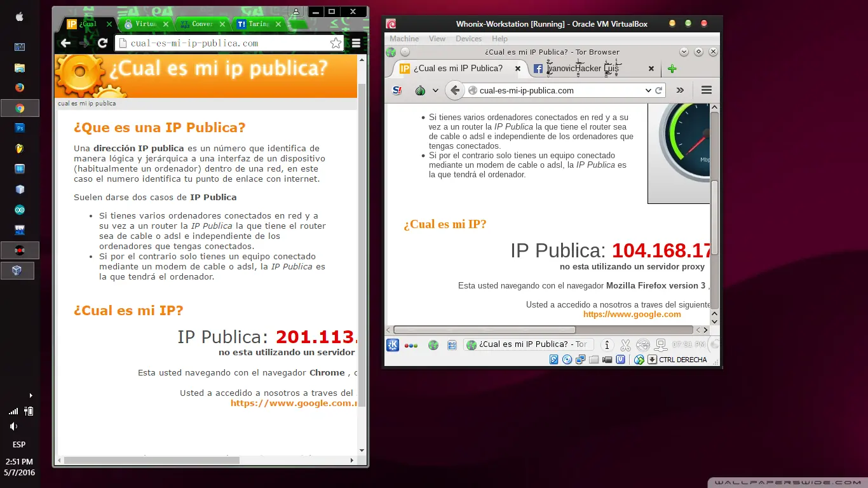Click the 'no esta utilizando un servidor proxy' text in Tor Browser
The image size is (868, 488).
pyautogui.click(x=632, y=267)
